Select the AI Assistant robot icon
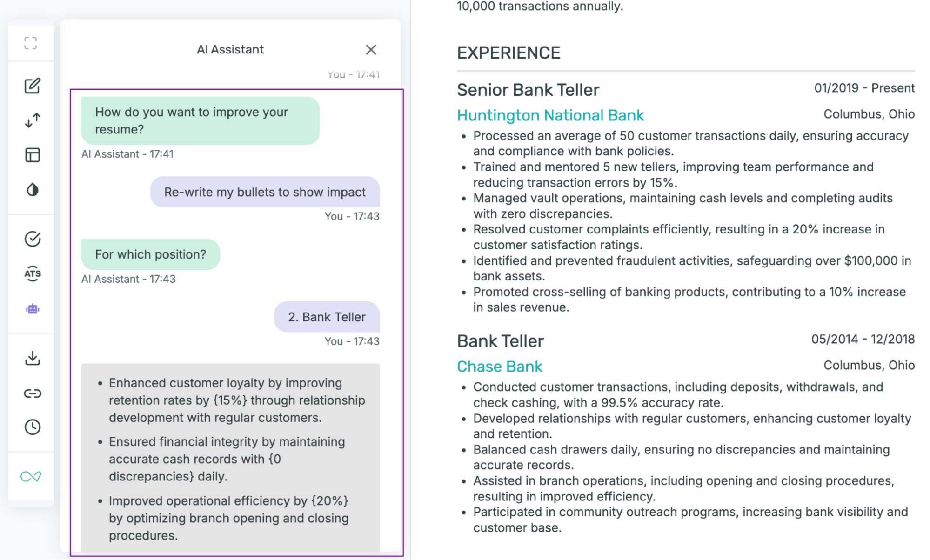 [x=32, y=309]
